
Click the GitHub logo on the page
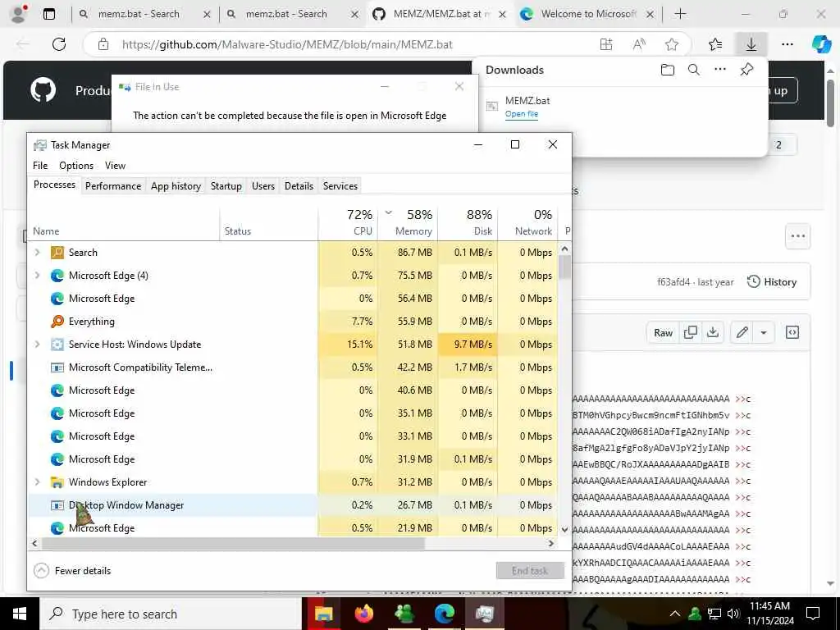point(43,89)
